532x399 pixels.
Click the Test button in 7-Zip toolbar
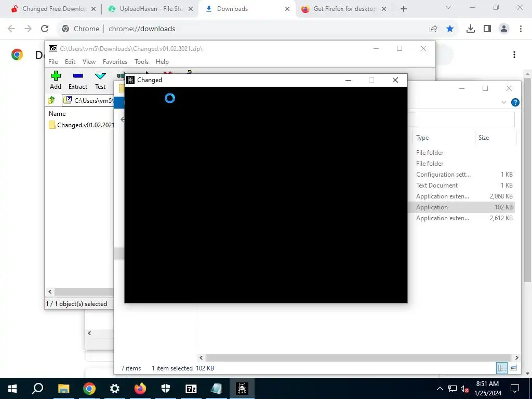tap(100, 81)
